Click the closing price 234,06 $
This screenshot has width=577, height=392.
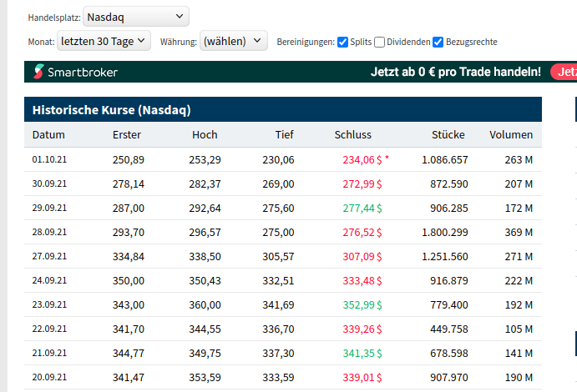pyautogui.click(x=362, y=159)
